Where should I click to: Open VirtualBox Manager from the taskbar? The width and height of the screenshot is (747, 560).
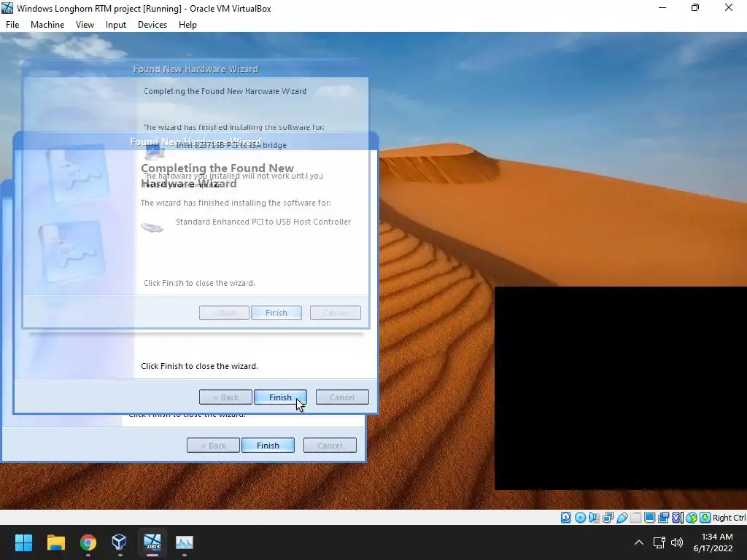120,542
